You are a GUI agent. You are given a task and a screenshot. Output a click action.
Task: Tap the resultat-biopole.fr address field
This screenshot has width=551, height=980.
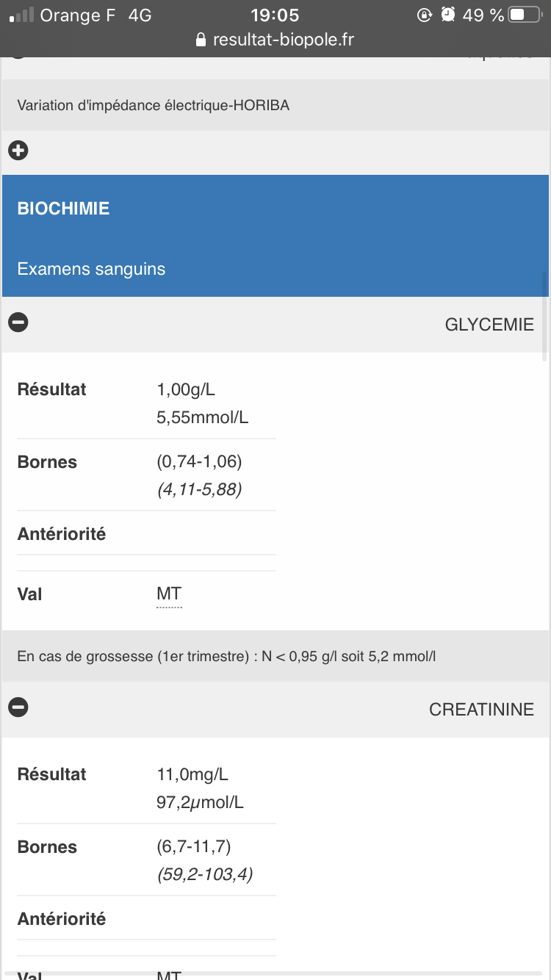click(283, 40)
